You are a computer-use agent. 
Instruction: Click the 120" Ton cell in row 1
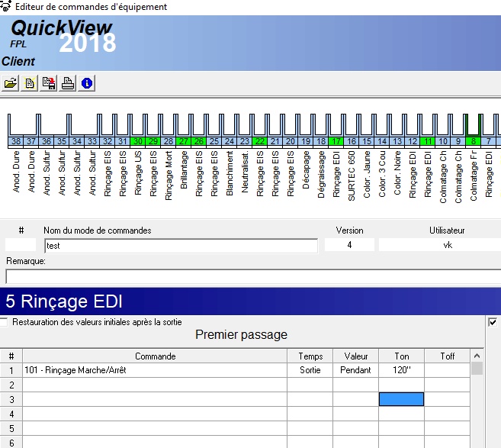[x=401, y=370]
